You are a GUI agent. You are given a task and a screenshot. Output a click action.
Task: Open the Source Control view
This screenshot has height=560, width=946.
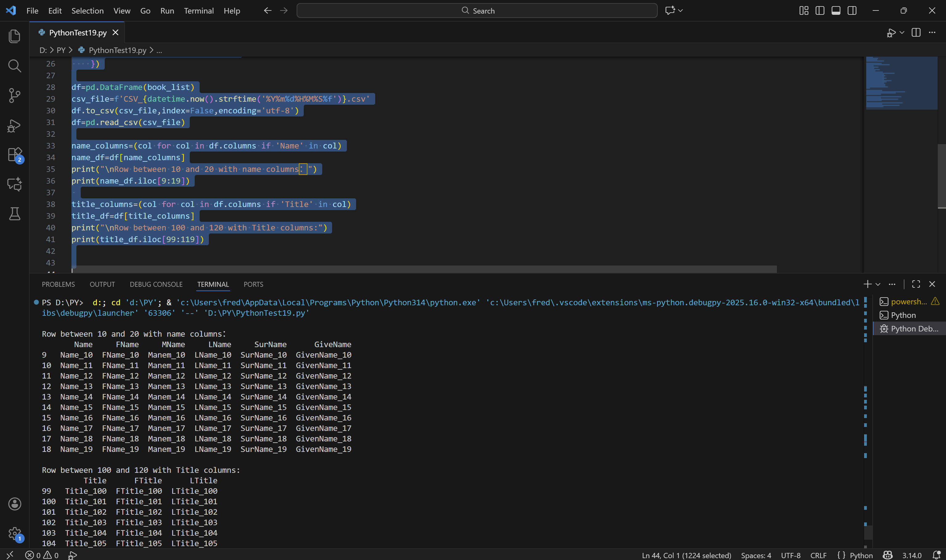(14, 95)
